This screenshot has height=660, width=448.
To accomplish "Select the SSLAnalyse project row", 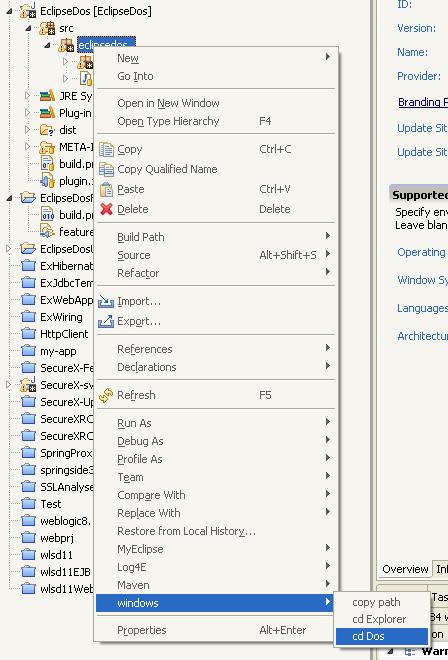I will pyautogui.click(x=57, y=487).
